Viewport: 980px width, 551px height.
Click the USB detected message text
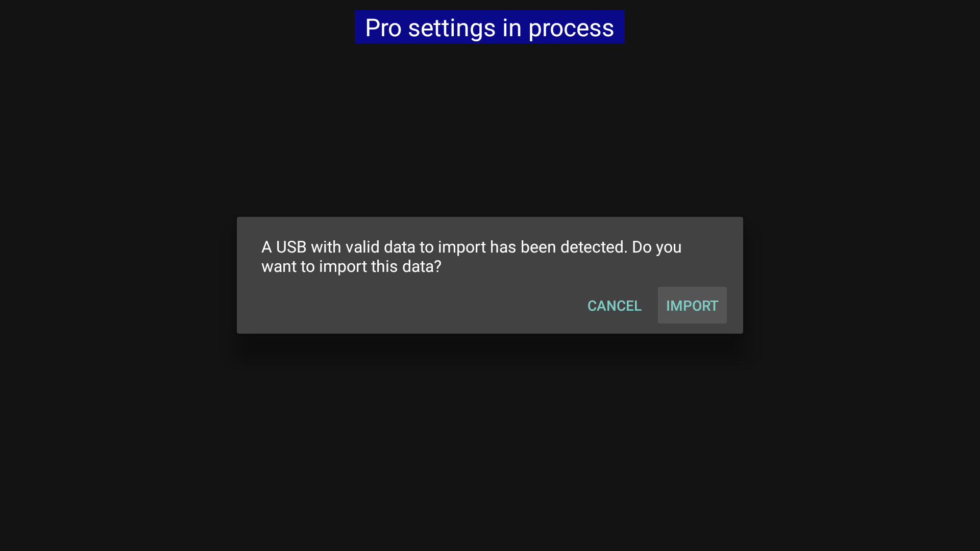[471, 257]
